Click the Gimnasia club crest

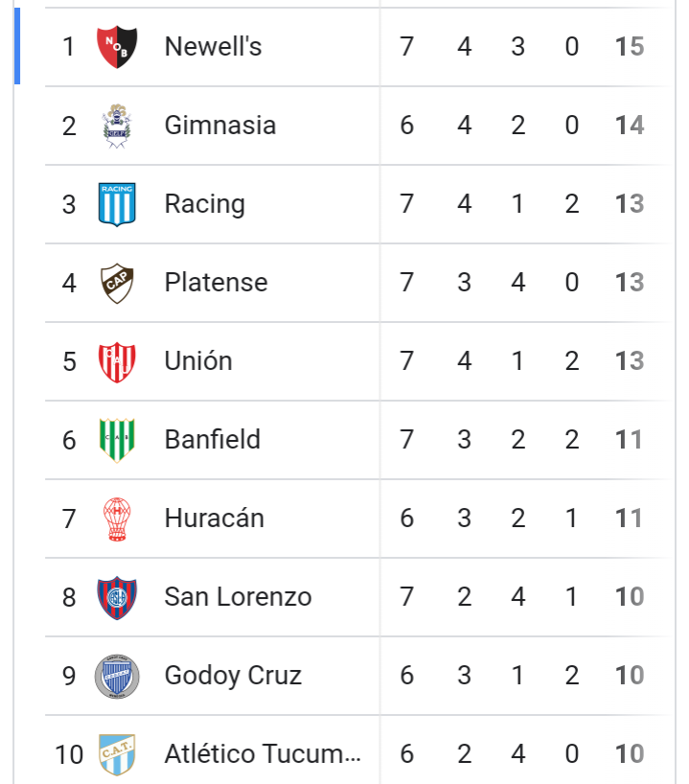[x=117, y=126]
